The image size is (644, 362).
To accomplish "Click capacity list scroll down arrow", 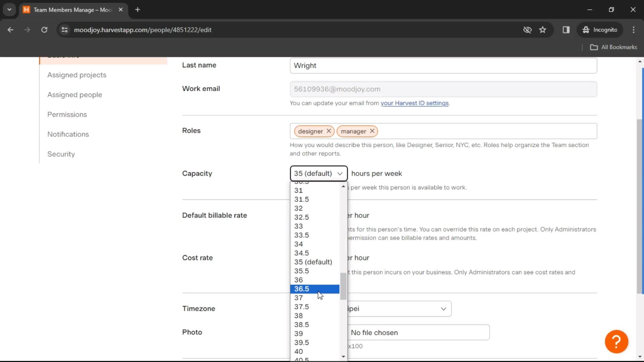I will 343,357.
